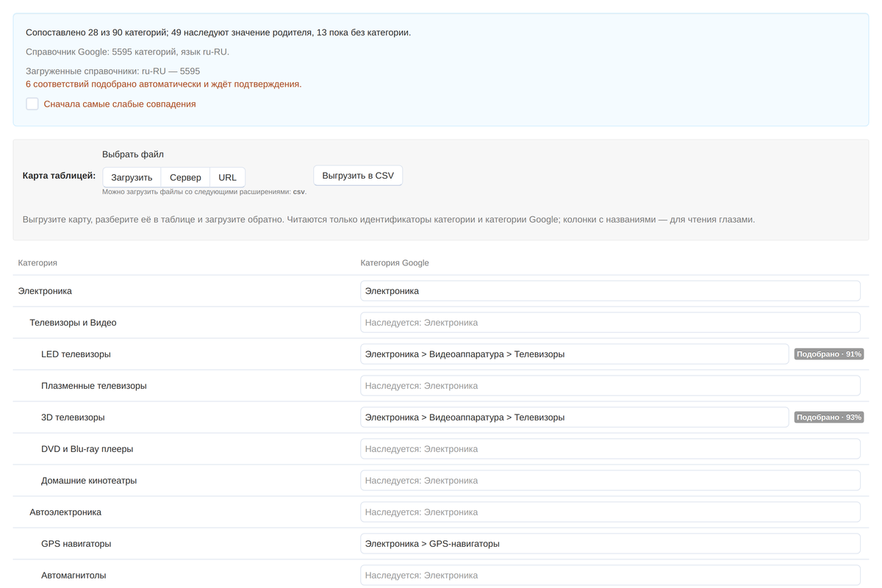Image resolution: width=882 pixels, height=588 pixels.
Task: Click the Карта таблицей label
Action: [60, 176]
